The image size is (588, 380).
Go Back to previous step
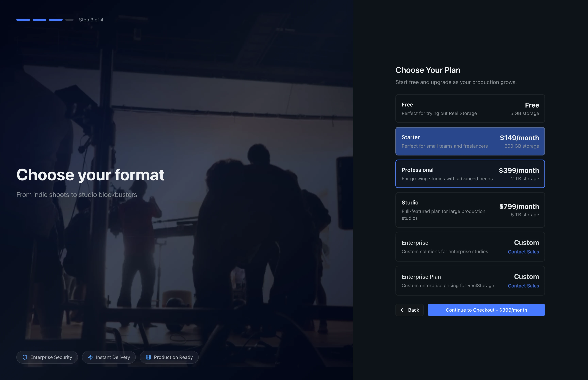409,310
